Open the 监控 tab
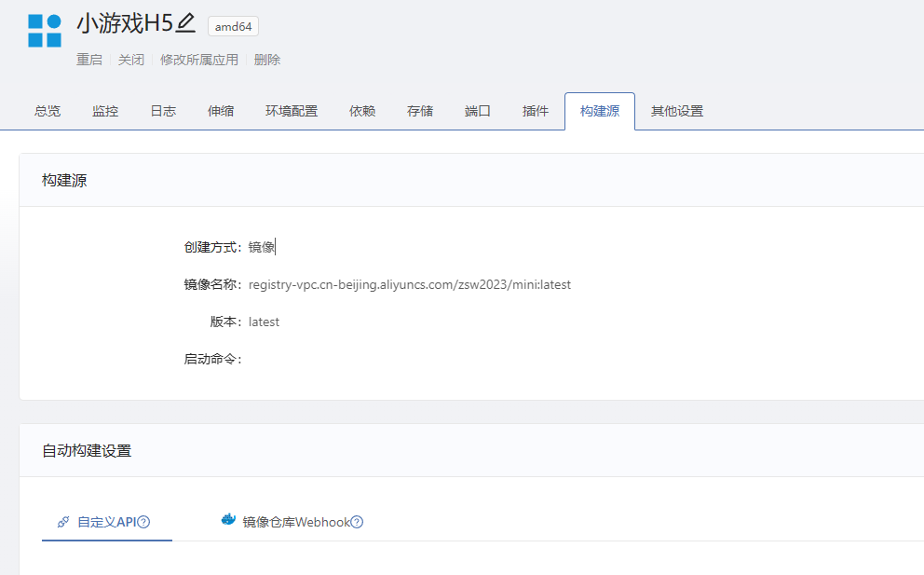This screenshot has height=575, width=924. 104,109
